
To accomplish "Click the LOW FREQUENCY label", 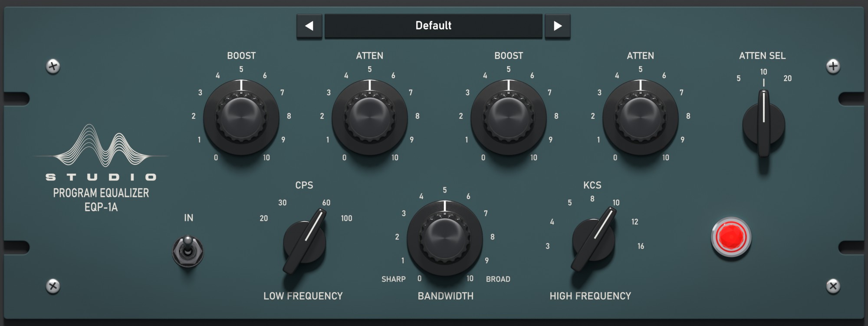I will [303, 296].
